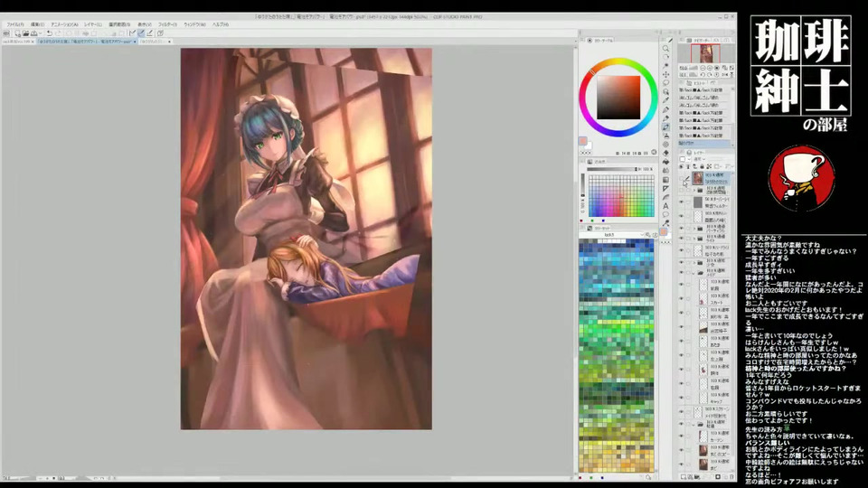Select the Eyedropper tool
This screenshot has height=488, width=868.
[x=666, y=100]
